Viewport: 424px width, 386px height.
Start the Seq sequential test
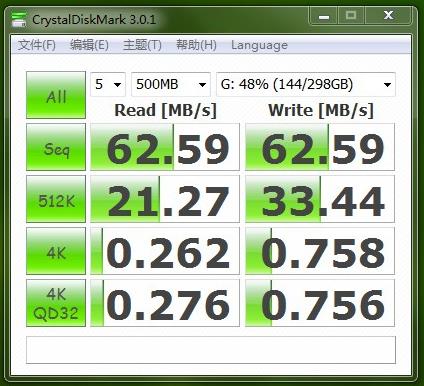pyautogui.click(x=56, y=147)
